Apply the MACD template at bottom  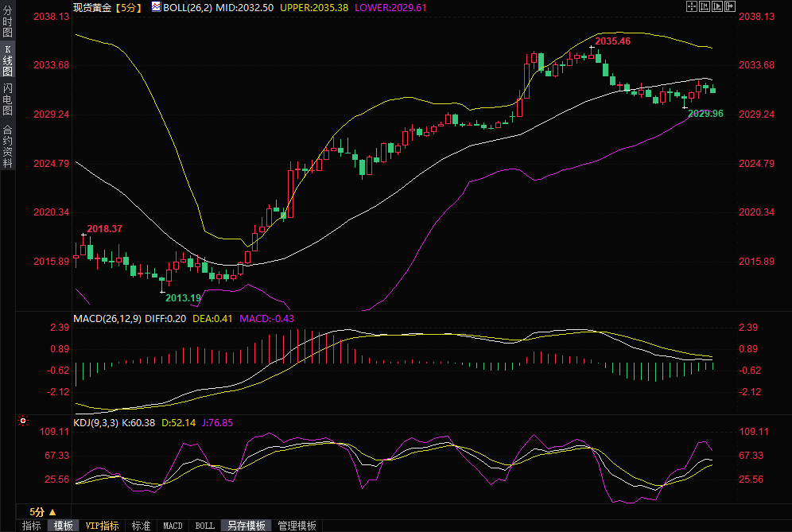point(173,526)
